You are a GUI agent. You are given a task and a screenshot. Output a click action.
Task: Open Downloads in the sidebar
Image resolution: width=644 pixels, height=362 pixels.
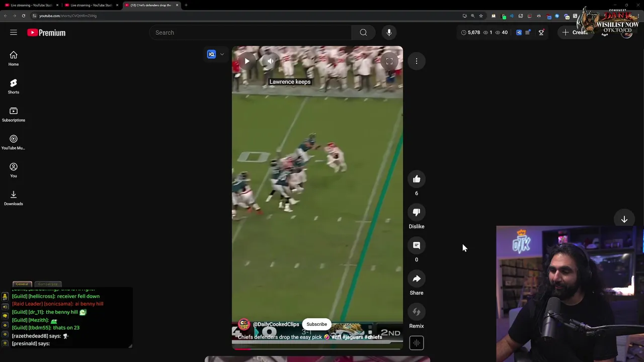click(x=14, y=198)
